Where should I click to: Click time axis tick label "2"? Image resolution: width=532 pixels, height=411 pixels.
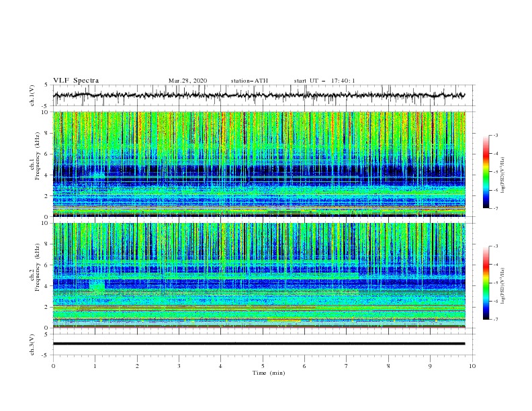pos(137,366)
